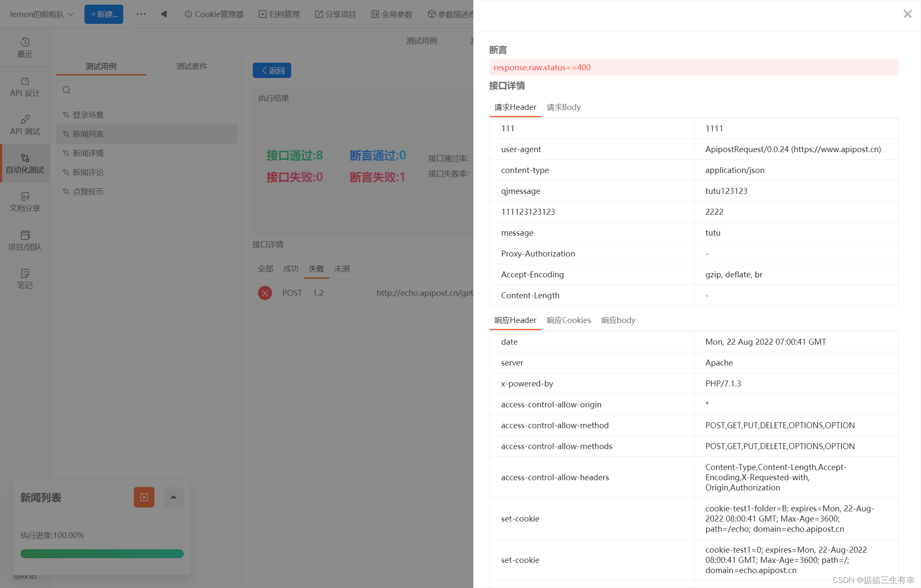The width and height of the screenshot is (921, 588).
Task: Click the tutu123123 value cell
Action: click(x=796, y=191)
